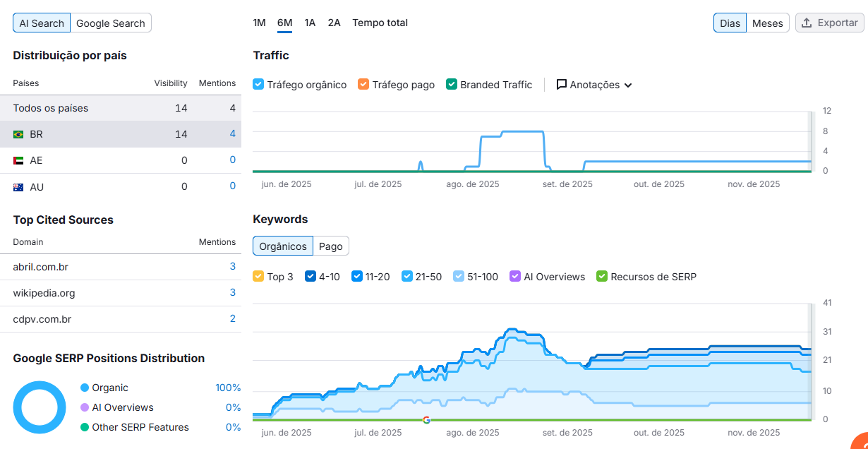Viewport: 868px width, 449px height.
Task: Click the green Other SERP Features dot
Action: pos(85,427)
